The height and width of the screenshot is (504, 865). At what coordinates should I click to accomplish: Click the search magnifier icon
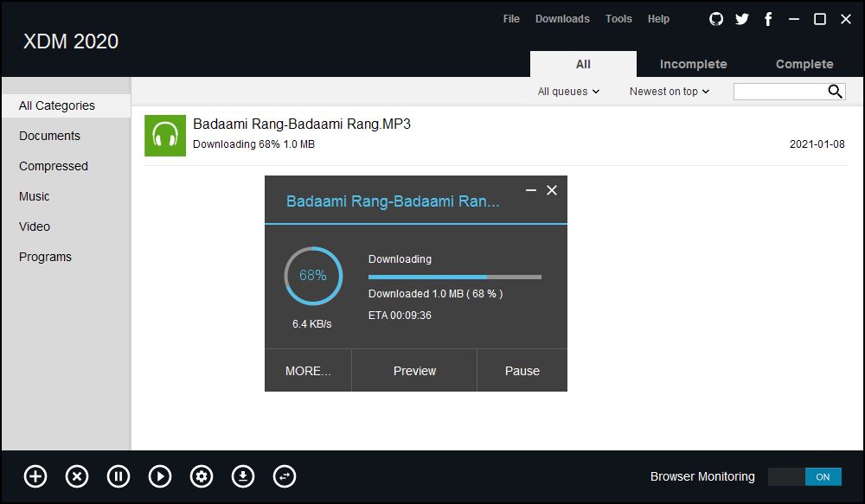click(836, 92)
